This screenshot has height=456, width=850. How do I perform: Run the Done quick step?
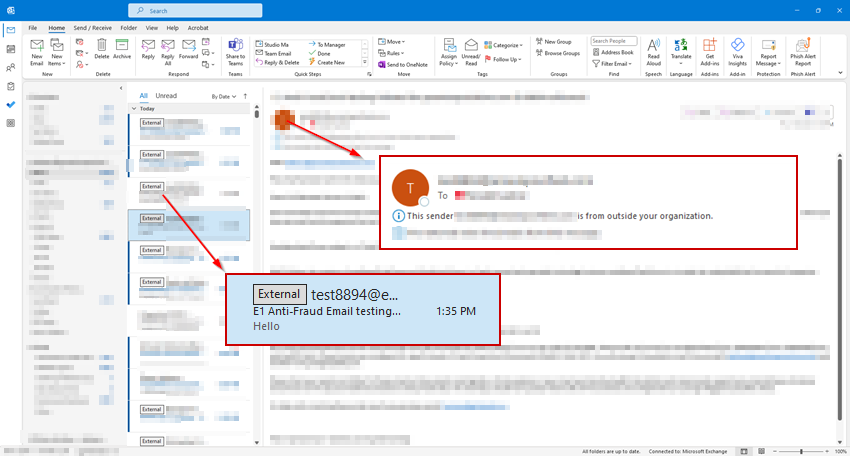pos(320,53)
